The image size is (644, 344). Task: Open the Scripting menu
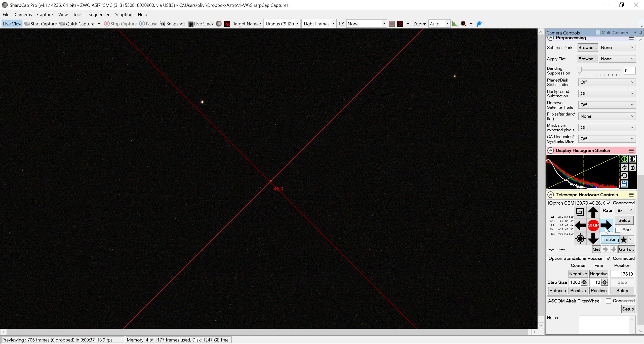124,15
